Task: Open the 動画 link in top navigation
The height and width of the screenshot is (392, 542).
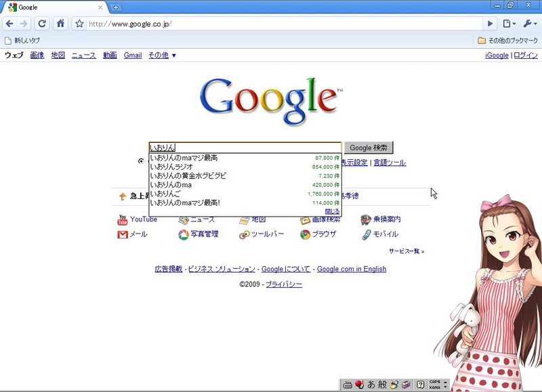Action: [x=110, y=56]
